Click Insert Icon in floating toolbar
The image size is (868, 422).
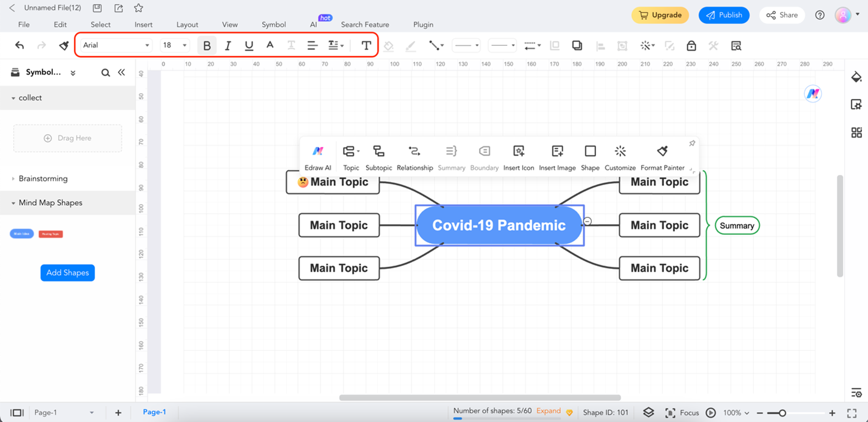519,158
